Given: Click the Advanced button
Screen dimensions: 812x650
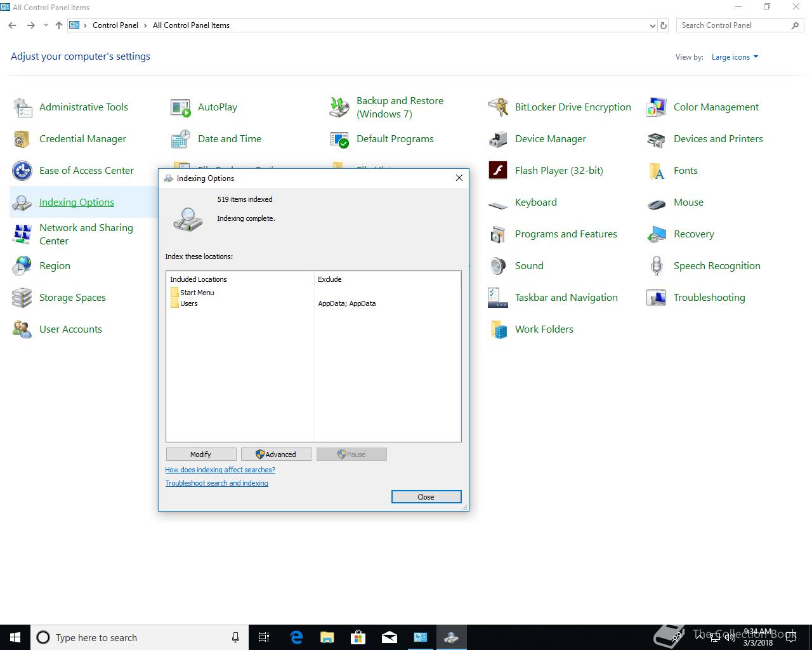Looking at the screenshot, I should pos(276,454).
